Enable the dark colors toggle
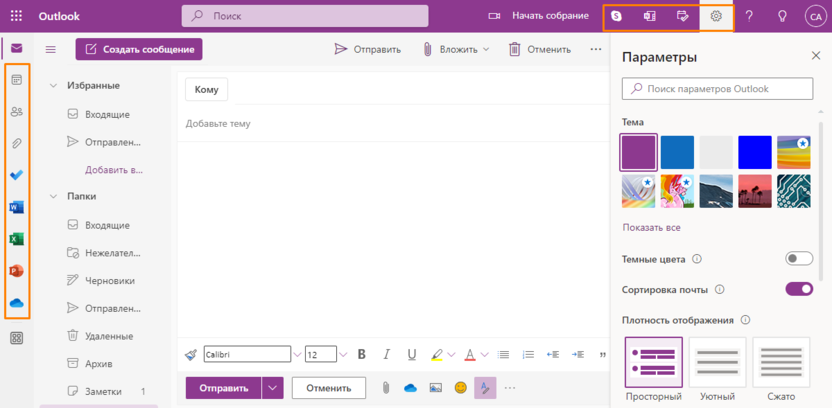 [x=799, y=259]
